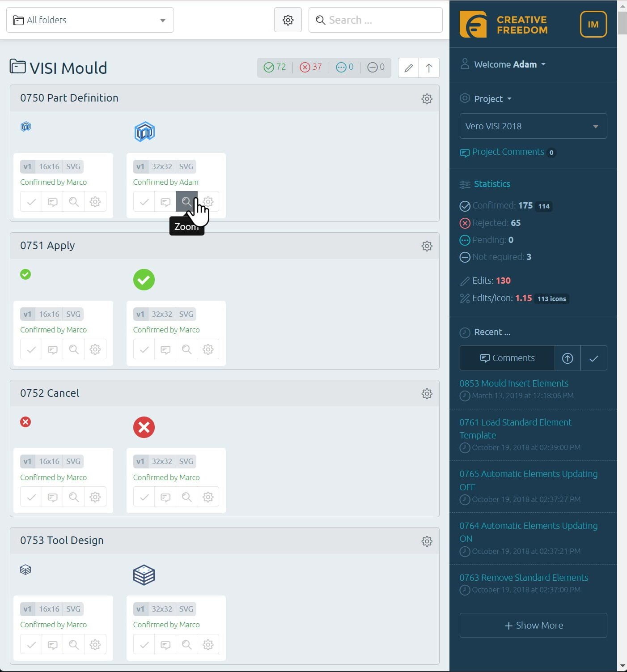The height and width of the screenshot is (672, 627).
Task: Click the upload arrow next to the pencil icon
Action: pos(428,68)
